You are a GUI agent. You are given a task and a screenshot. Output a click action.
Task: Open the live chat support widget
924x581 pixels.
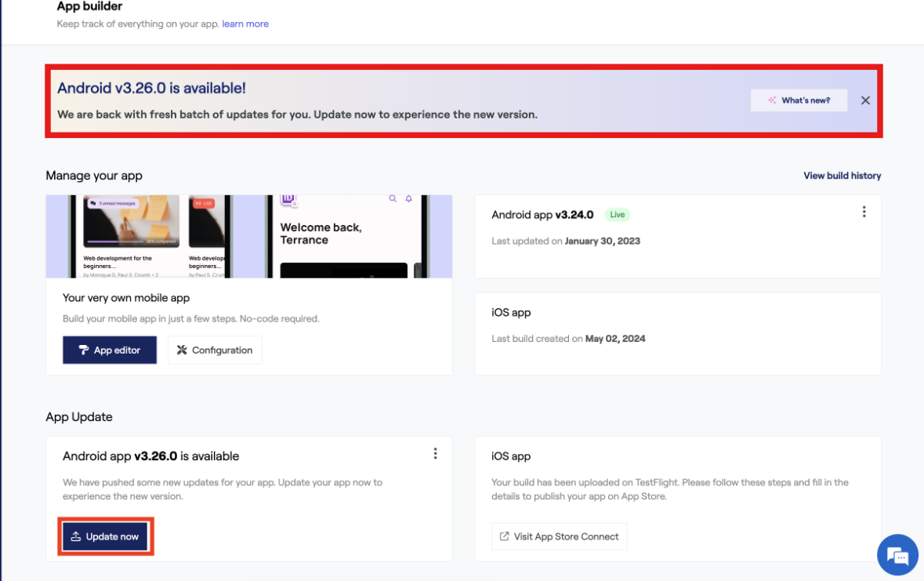coord(897,555)
